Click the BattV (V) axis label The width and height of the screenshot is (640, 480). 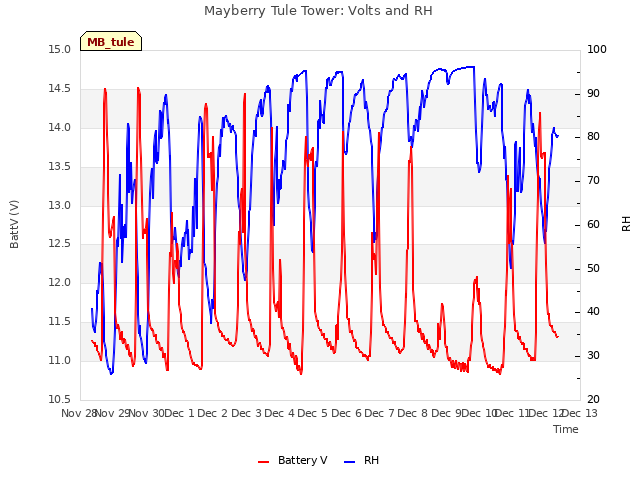(x=14, y=224)
